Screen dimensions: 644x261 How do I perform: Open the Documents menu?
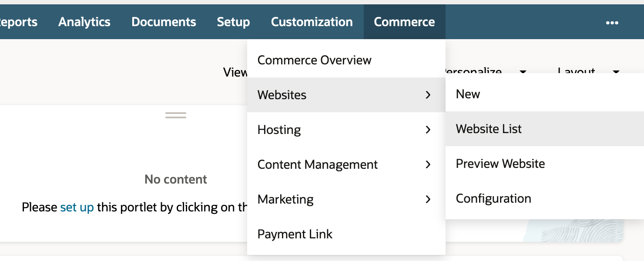pos(164,22)
